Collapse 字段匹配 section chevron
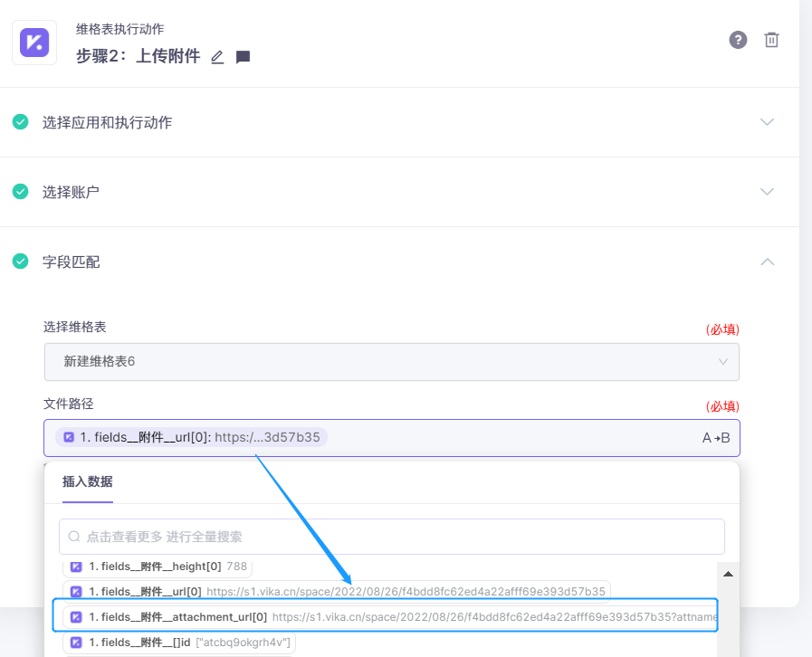Viewport: 812px width, 657px height. click(767, 262)
